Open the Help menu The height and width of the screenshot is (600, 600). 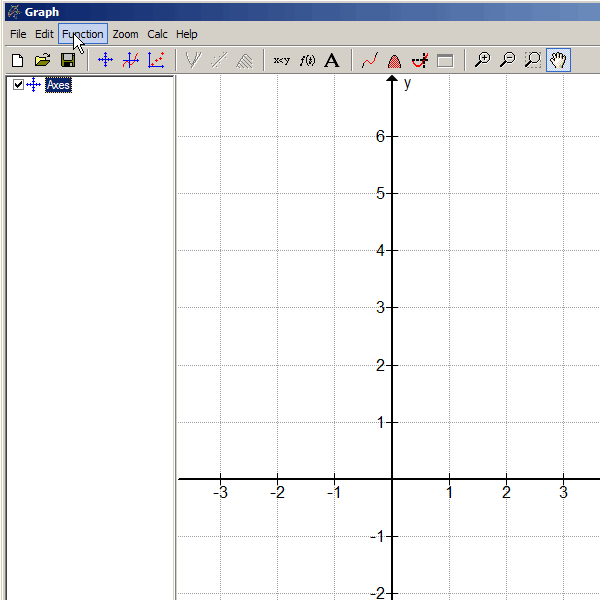point(187,34)
